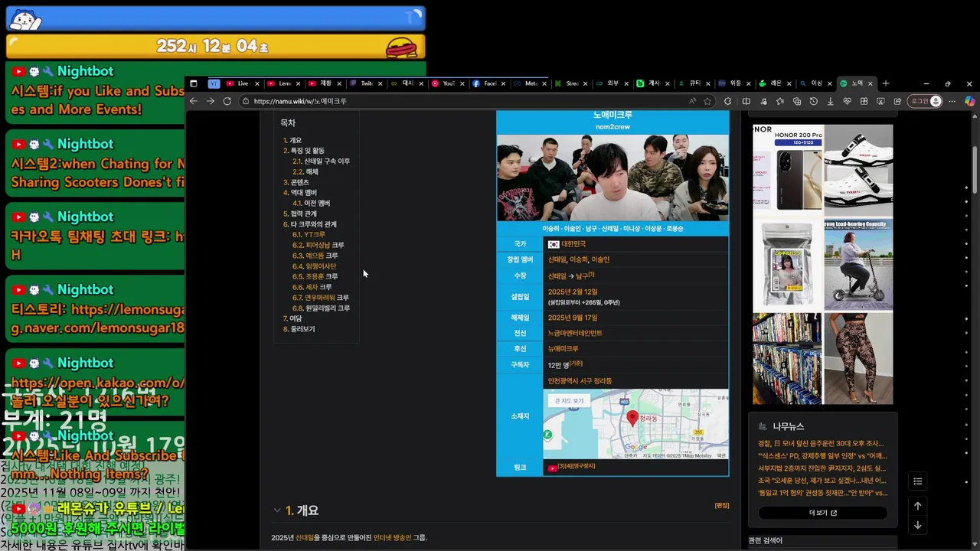This screenshot has width=980, height=551.
Task: Enable split screen view icon
Action: click(746, 101)
